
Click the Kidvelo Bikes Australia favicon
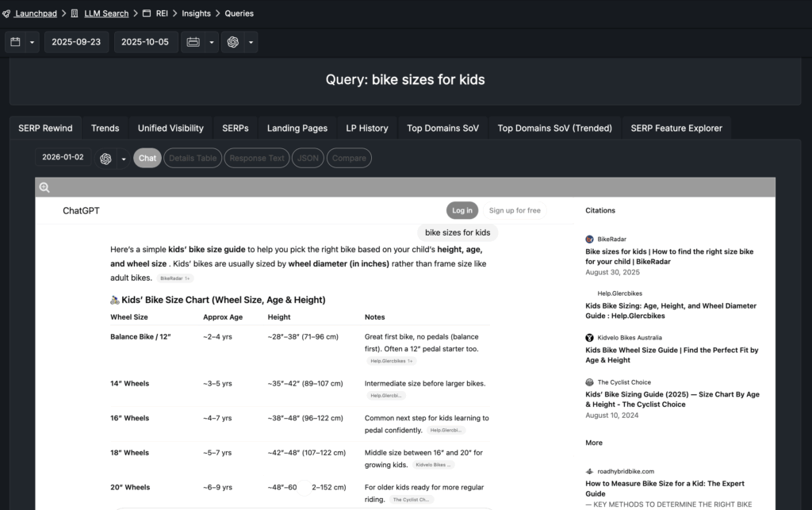589,338
